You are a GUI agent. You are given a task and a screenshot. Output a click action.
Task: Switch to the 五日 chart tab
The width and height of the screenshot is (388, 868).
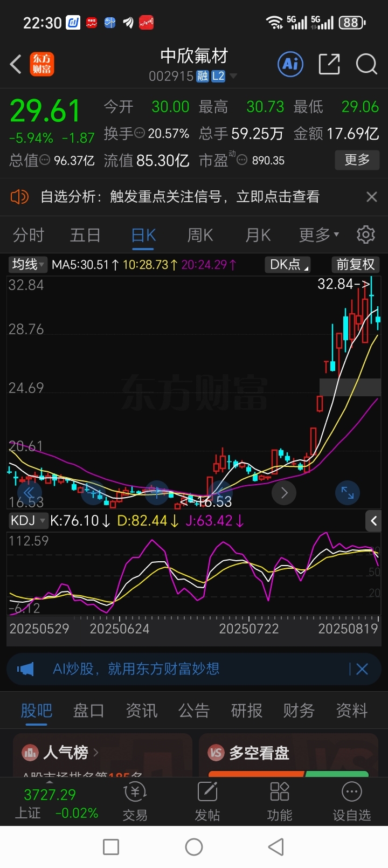(85, 235)
